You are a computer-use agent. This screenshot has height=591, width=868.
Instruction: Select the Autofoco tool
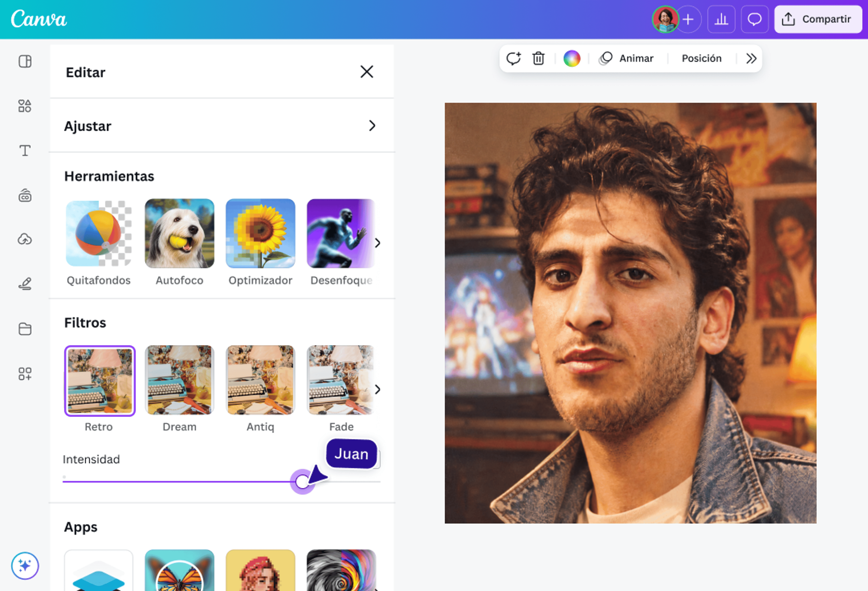[x=180, y=243]
